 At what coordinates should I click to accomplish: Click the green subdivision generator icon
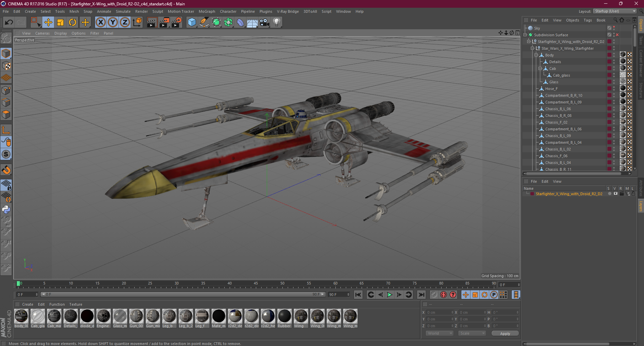216,22
